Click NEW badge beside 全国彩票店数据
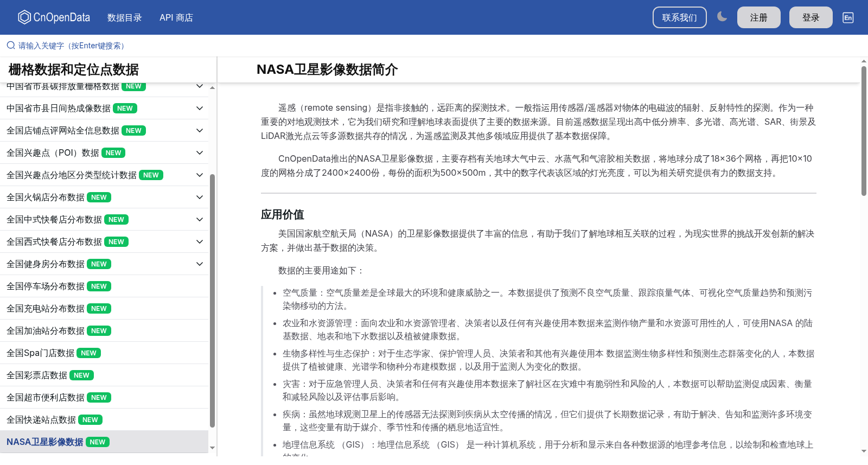Image resolution: width=868 pixels, height=465 pixels. coord(81,375)
